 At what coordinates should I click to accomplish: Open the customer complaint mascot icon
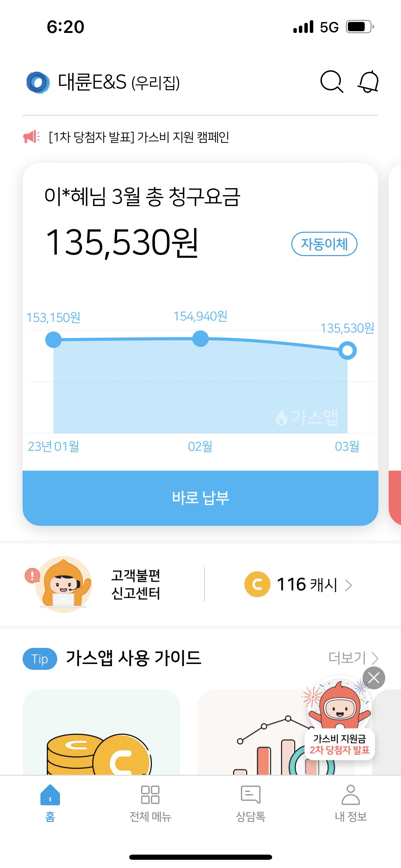tap(64, 584)
